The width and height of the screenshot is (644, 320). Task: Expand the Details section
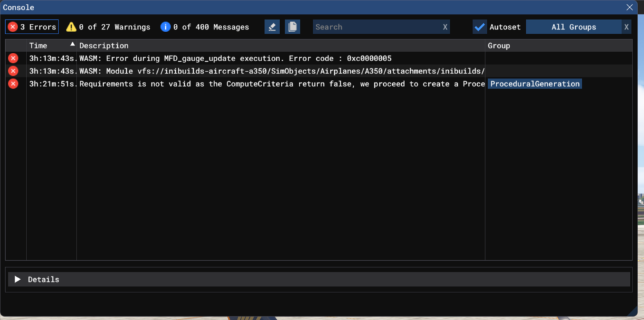pyautogui.click(x=18, y=279)
